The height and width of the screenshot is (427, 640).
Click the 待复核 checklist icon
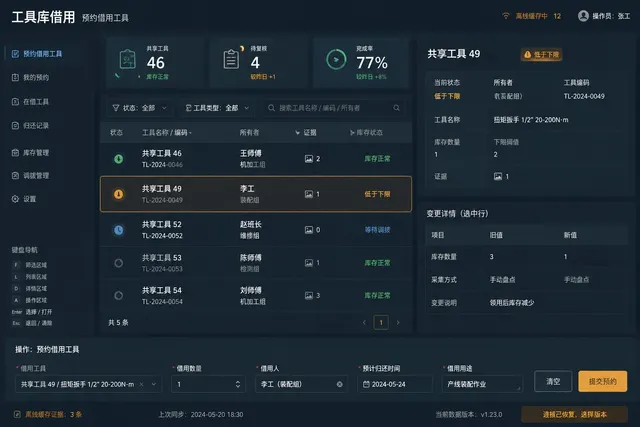coord(231,60)
